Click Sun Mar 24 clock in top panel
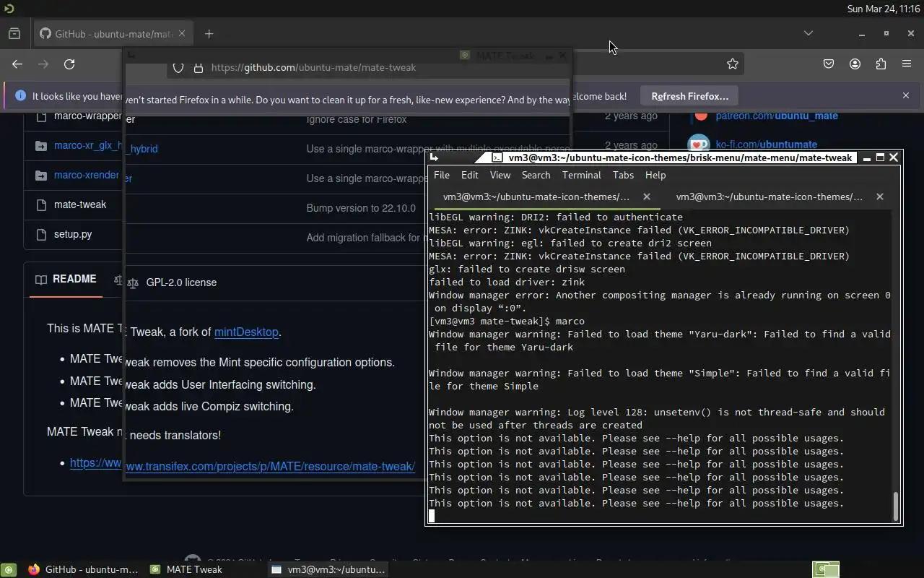Screen dimensions: 924x578 [x=883, y=9]
